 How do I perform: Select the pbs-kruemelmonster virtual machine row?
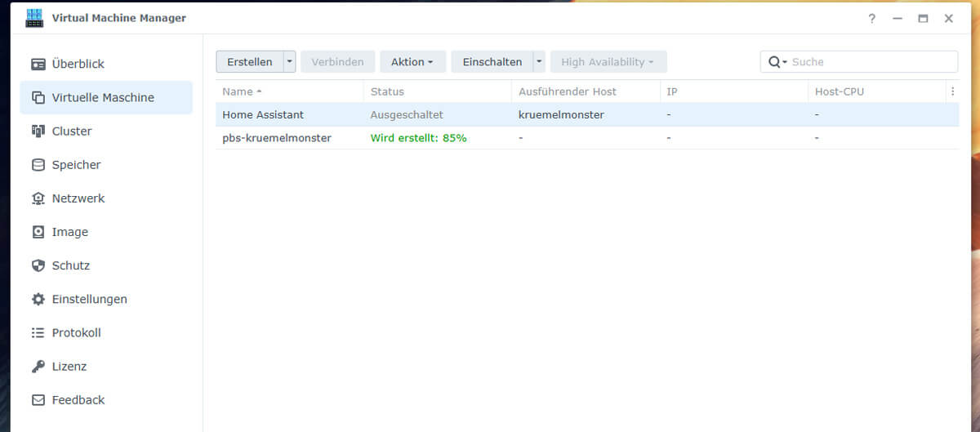pos(277,138)
